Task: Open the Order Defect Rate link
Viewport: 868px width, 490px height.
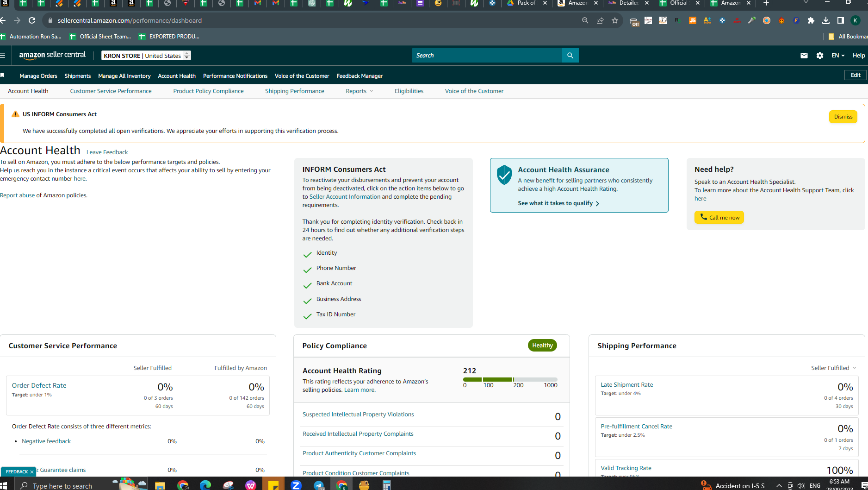Action: 39,385
